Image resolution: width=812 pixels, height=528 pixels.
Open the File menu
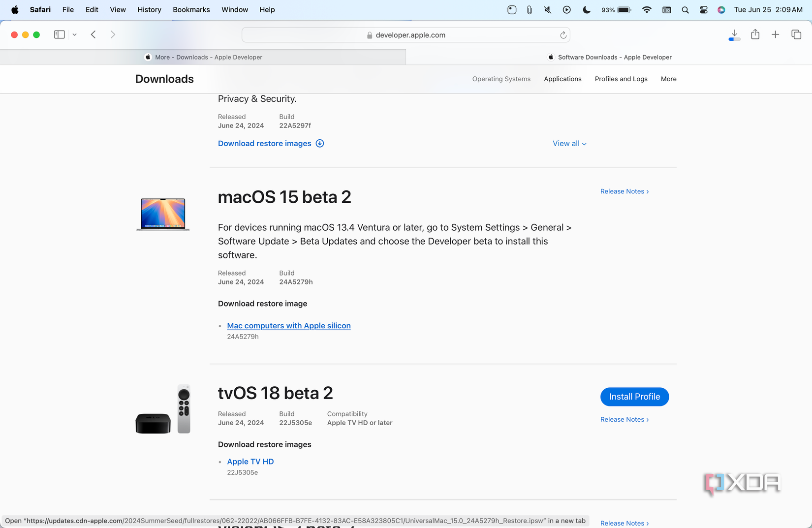pos(68,10)
